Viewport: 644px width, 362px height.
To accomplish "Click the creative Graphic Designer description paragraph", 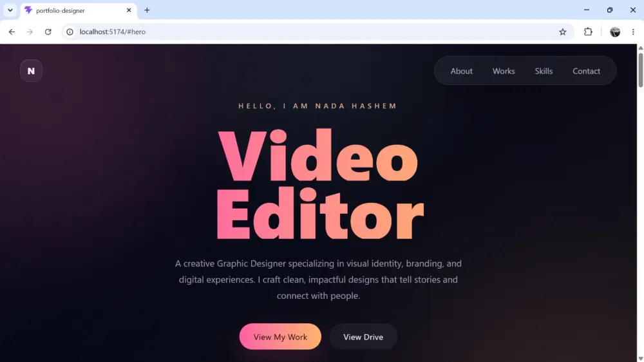I will [318, 280].
